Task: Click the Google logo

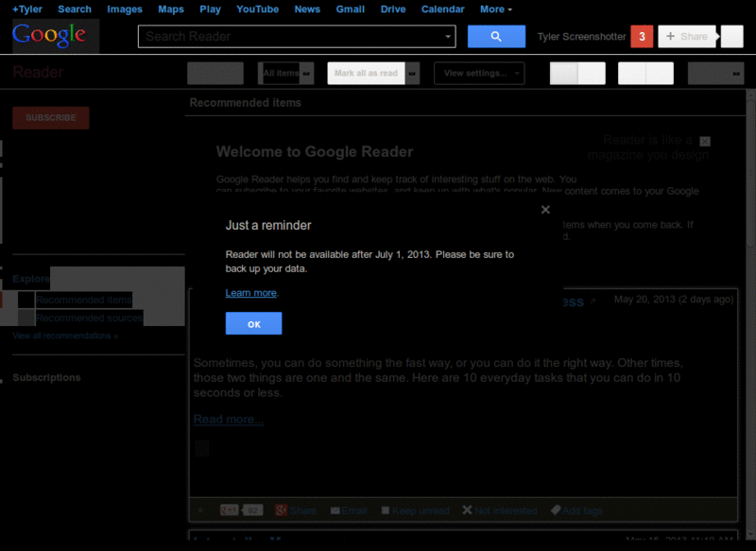Action: tap(49, 35)
